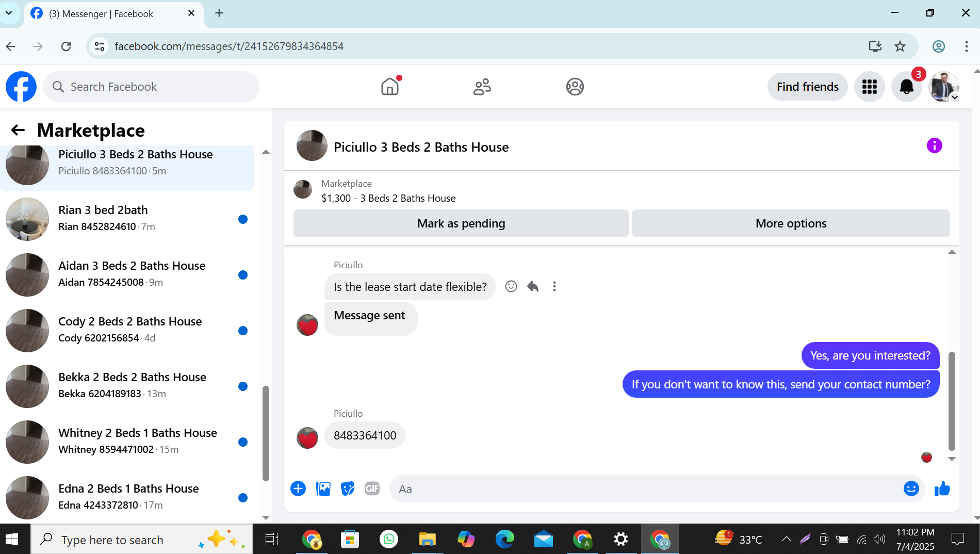Click Find friends button

[x=808, y=87]
